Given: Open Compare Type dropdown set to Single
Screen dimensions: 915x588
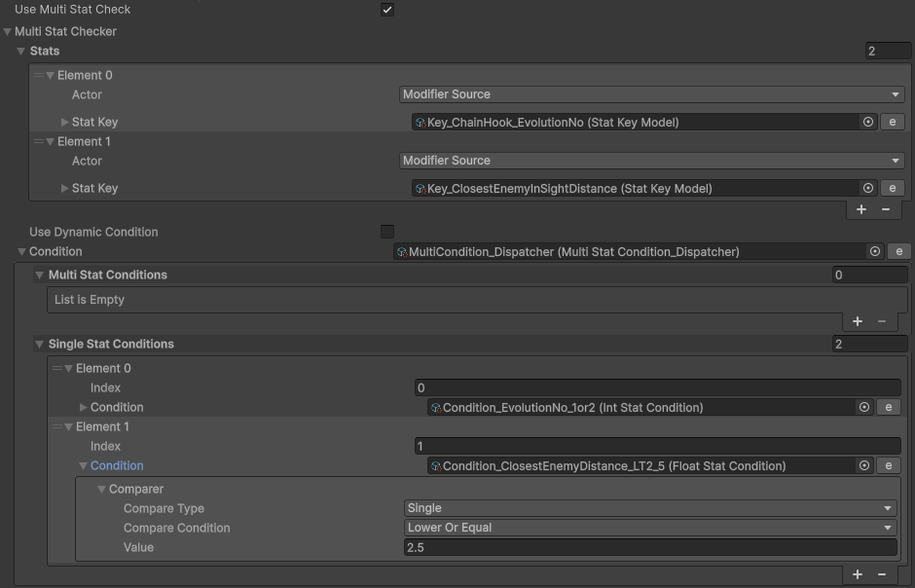Looking at the screenshot, I should (650, 508).
